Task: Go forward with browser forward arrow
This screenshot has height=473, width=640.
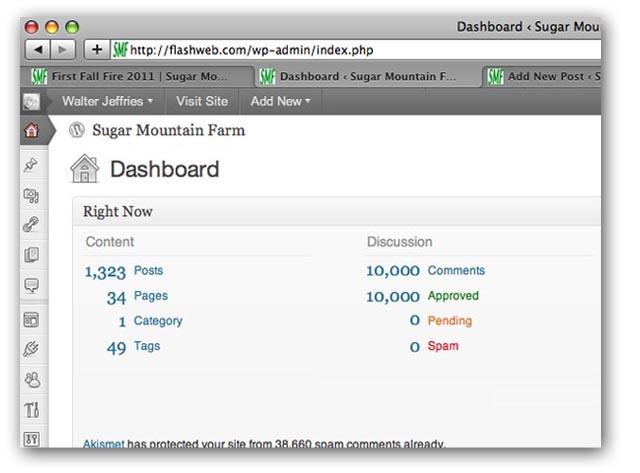Action: 62,50
